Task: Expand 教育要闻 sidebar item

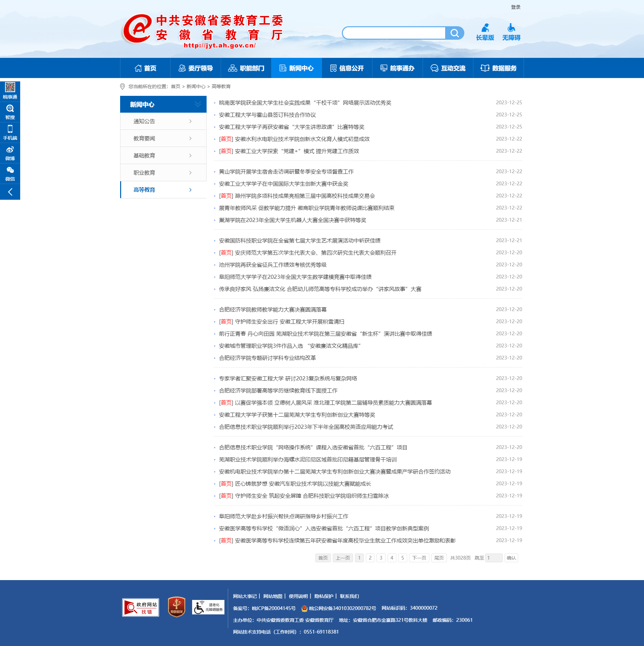Action: (163, 139)
